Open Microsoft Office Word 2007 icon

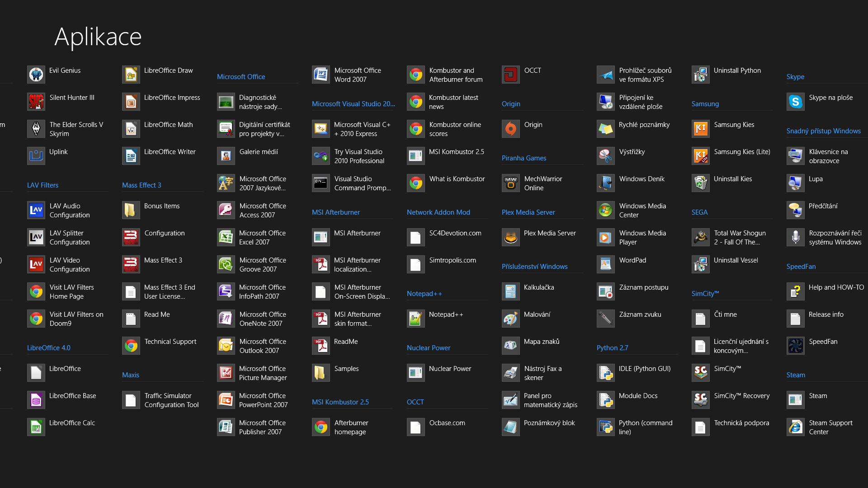pos(321,75)
